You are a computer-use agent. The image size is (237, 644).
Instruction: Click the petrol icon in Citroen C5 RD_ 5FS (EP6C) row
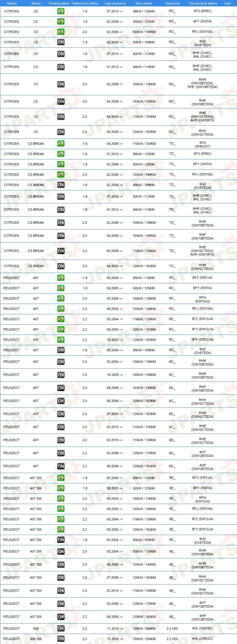[61, 11]
